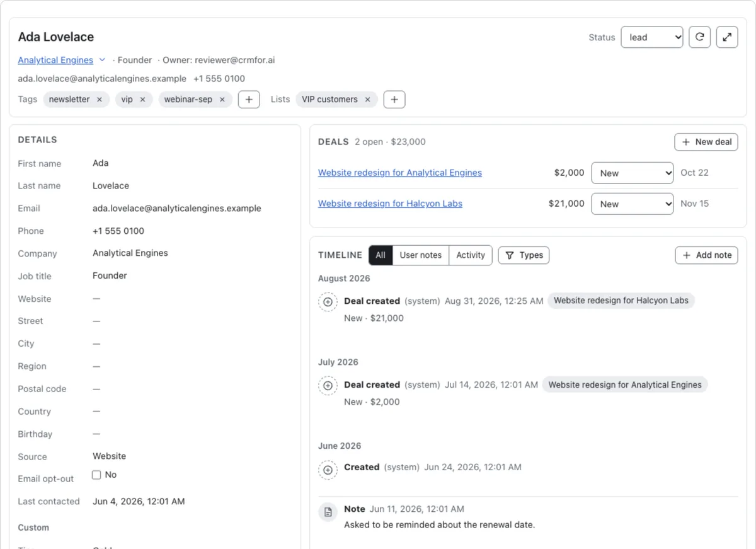Click the Add note button
Image resolution: width=756 pixels, height=549 pixels.
click(x=707, y=255)
